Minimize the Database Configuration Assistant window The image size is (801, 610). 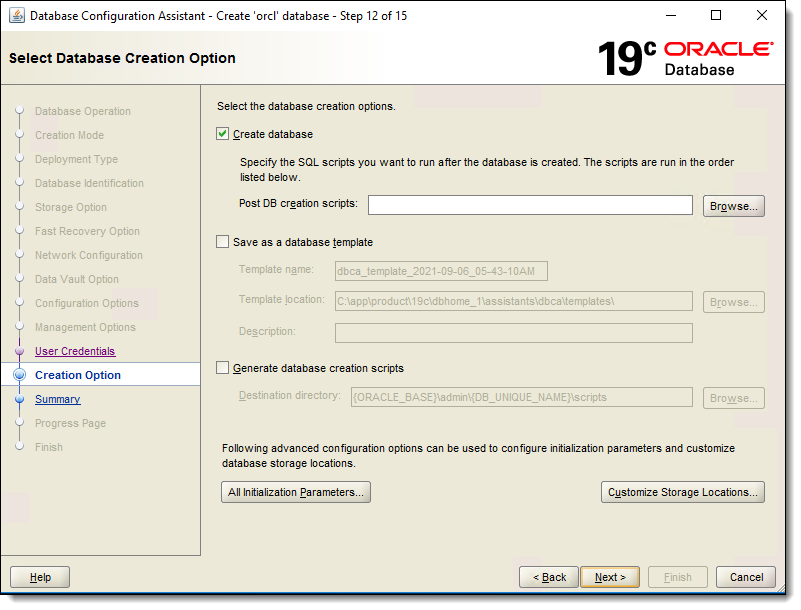click(671, 16)
